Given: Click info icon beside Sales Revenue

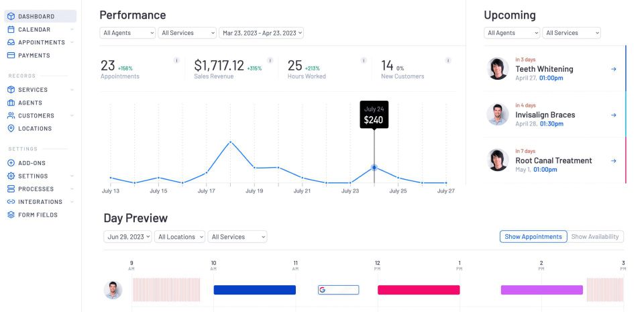Looking at the screenshot, I should pos(270,60).
